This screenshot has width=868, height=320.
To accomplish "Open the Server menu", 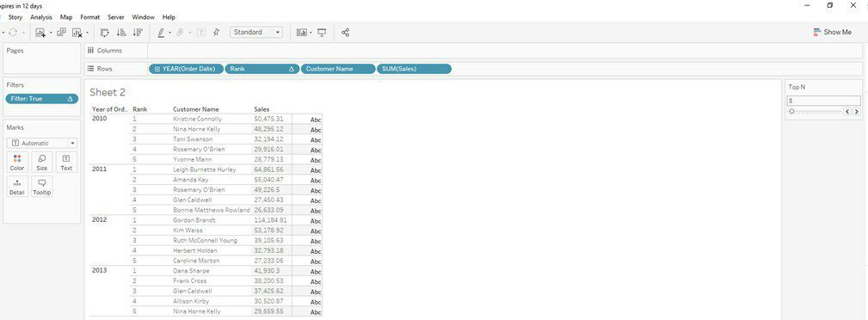I will tap(115, 17).
